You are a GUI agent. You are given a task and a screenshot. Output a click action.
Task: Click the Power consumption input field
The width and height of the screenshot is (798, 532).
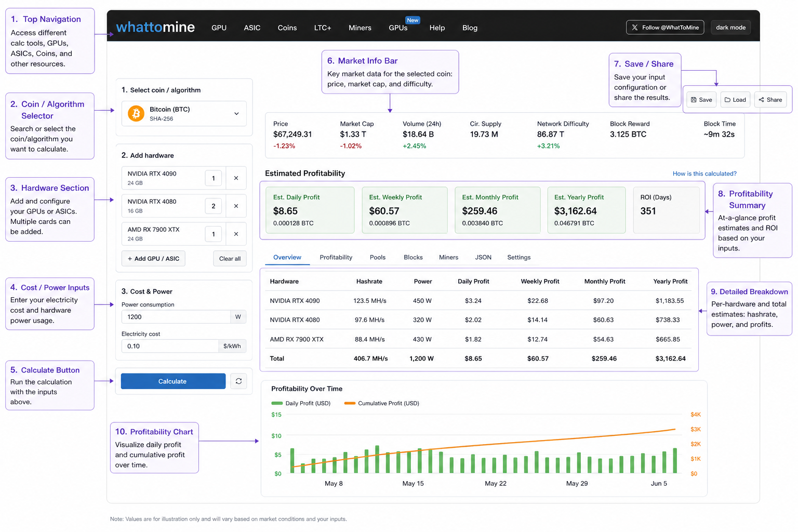(176, 316)
